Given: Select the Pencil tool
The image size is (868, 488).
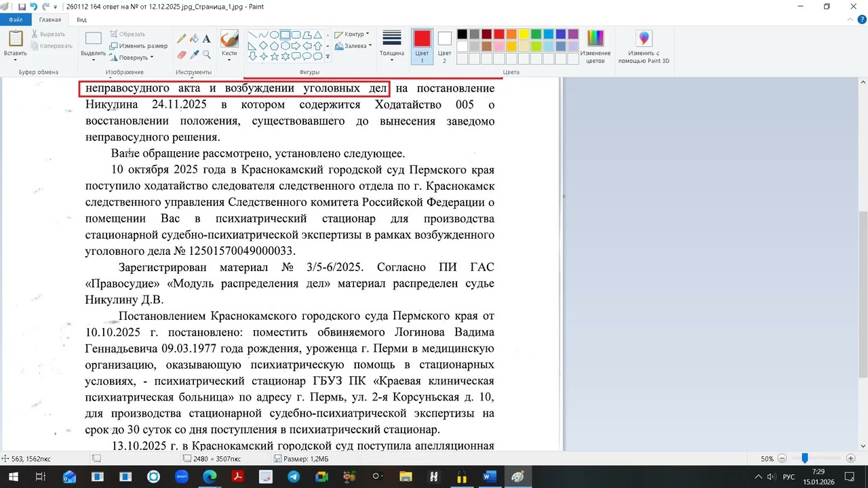Looking at the screenshot, I should [x=182, y=39].
